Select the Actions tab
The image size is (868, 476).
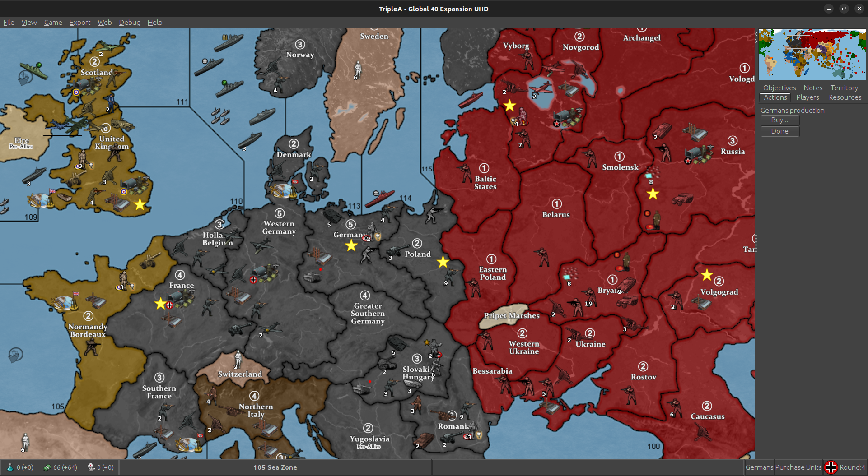point(775,97)
